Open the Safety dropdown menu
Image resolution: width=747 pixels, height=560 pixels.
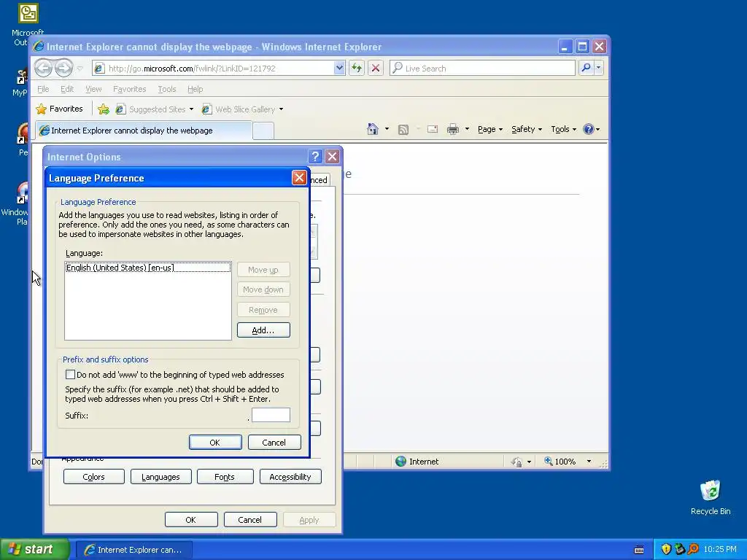coord(527,129)
